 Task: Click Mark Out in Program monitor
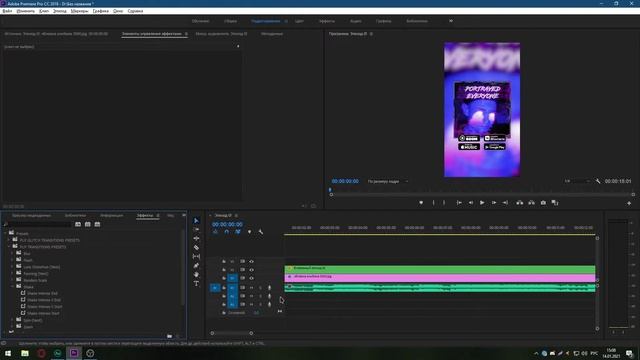444,202
